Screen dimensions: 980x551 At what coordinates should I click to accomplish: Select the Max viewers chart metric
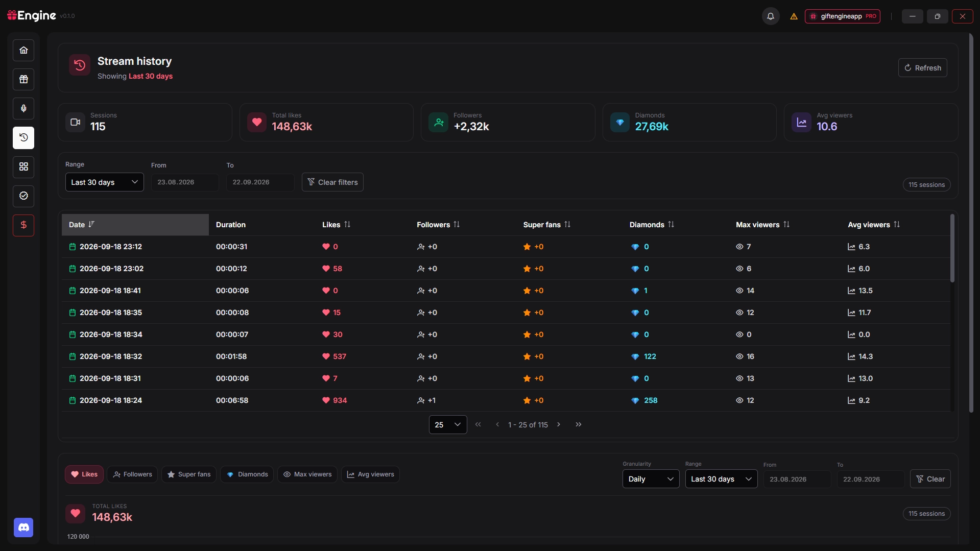(x=307, y=474)
